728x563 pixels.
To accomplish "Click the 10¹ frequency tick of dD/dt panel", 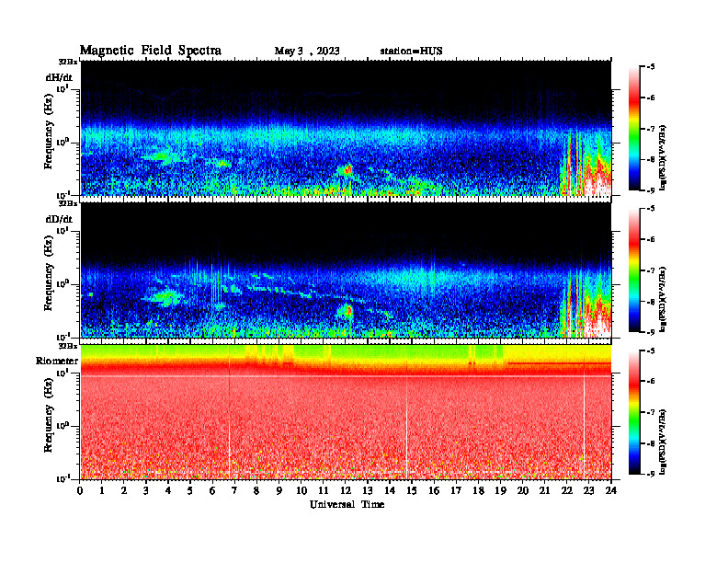I will pyautogui.click(x=62, y=230).
